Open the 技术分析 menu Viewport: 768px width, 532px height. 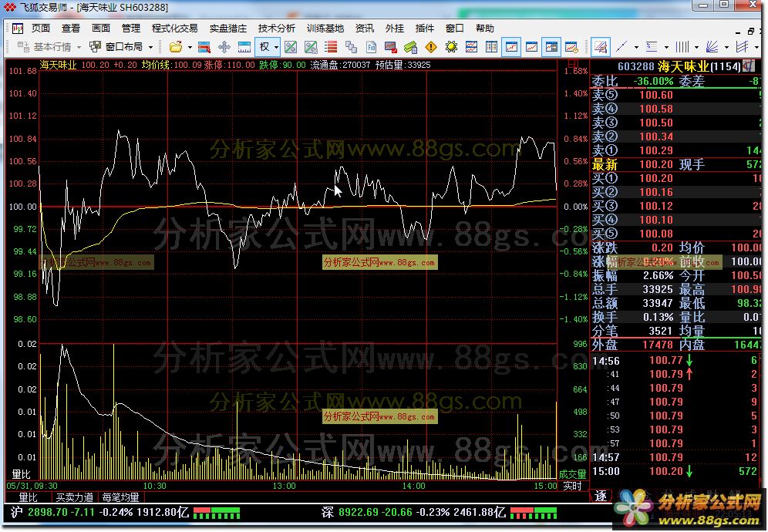(x=277, y=29)
